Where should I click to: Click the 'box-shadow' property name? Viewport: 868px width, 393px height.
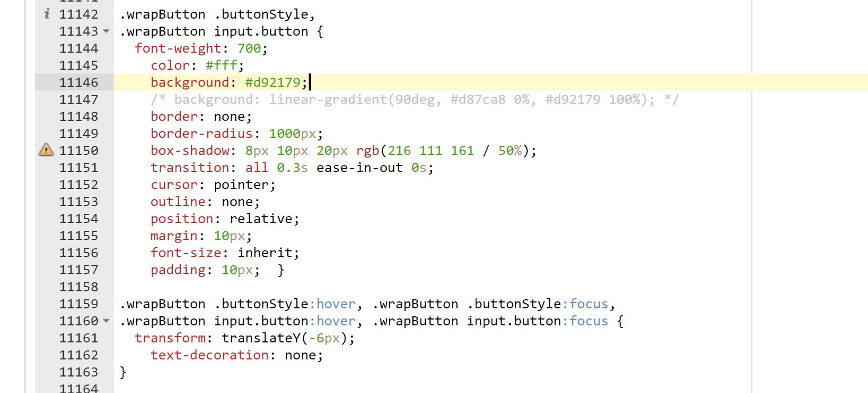click(190, 151)
